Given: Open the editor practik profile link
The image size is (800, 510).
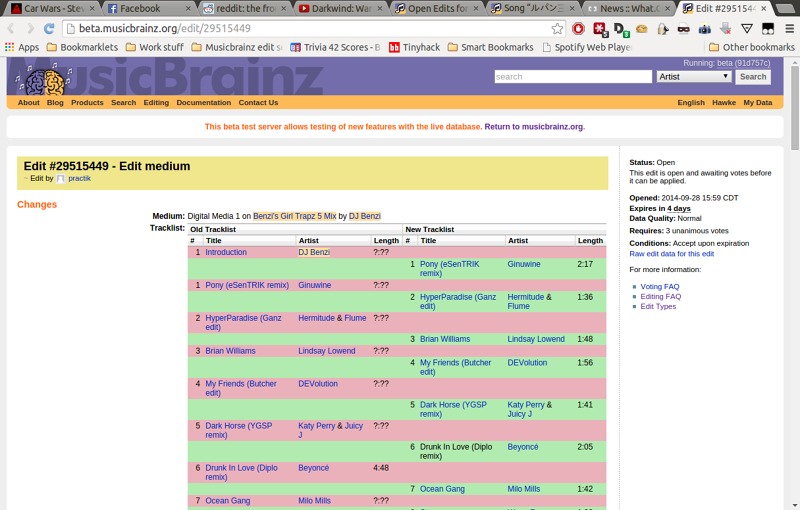Looking at the screenshot, I should click(80, 178).
